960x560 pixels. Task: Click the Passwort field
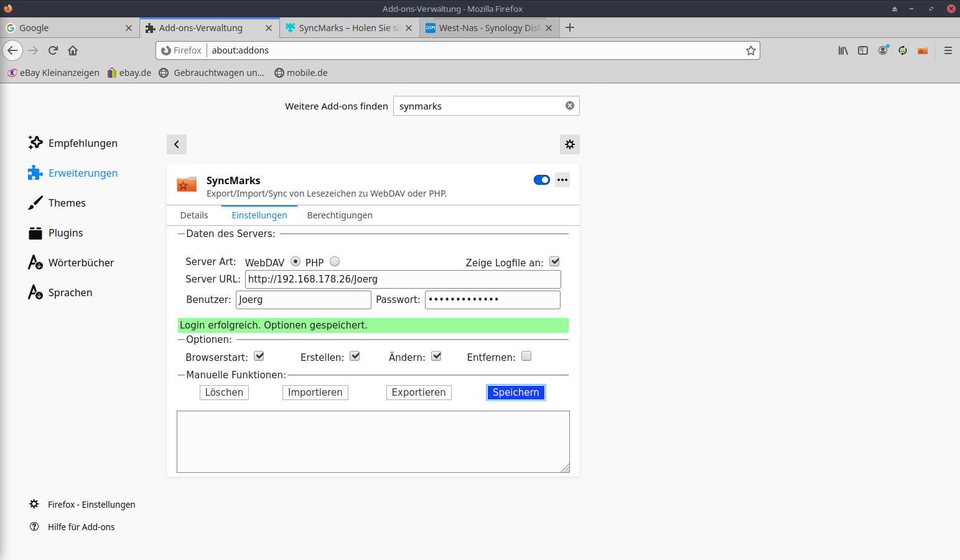pos(493,300)
